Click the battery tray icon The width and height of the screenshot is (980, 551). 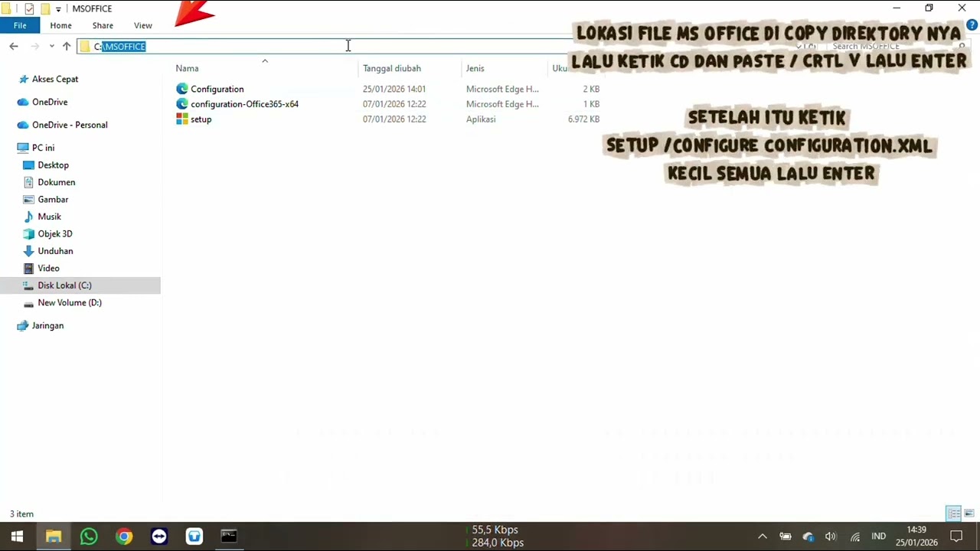[786, 536]
